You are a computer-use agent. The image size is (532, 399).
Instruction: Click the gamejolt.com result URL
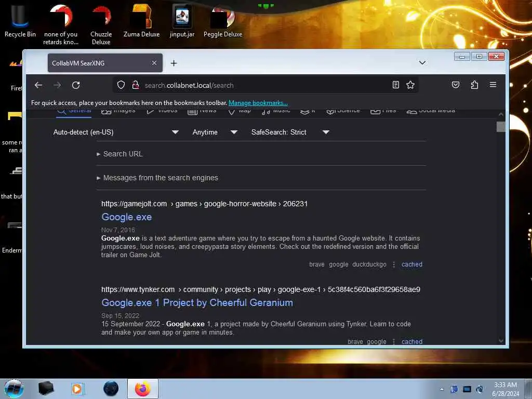pos(204,204)
